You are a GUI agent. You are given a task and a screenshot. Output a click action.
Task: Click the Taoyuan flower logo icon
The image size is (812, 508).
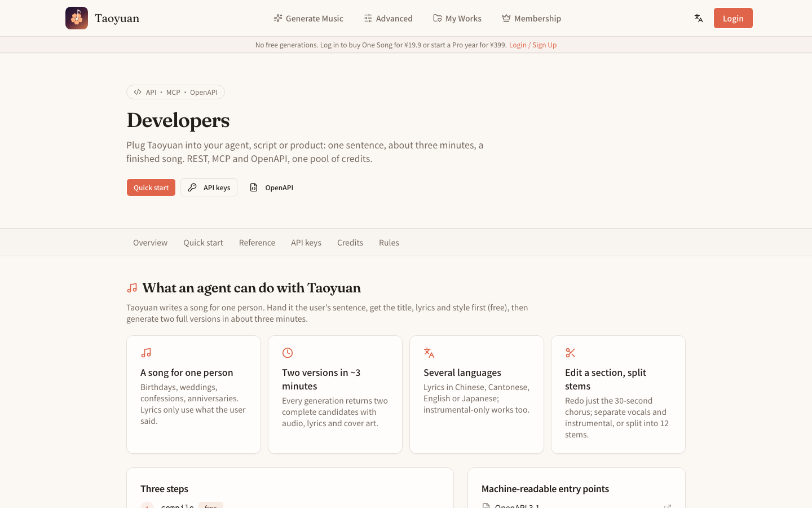pos(77,18)
